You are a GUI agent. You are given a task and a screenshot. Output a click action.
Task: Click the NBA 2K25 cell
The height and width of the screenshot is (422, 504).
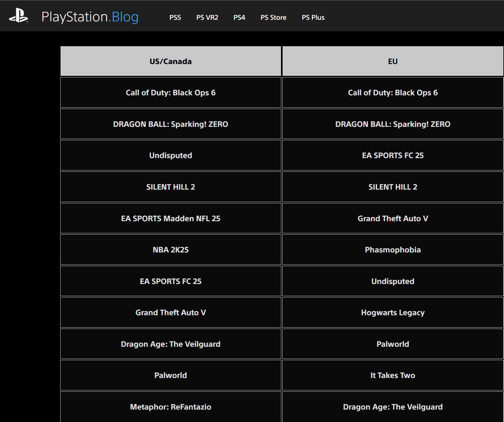coord(171,250)
